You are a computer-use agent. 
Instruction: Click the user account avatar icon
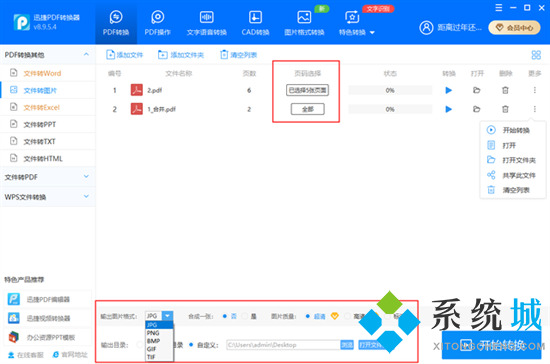click(x=426, y=27)
